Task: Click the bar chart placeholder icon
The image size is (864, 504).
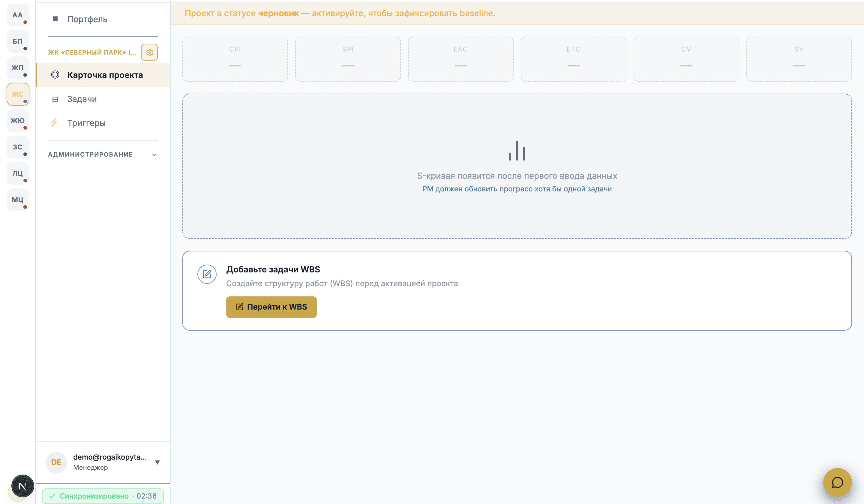Action: [x=517, y=151]
